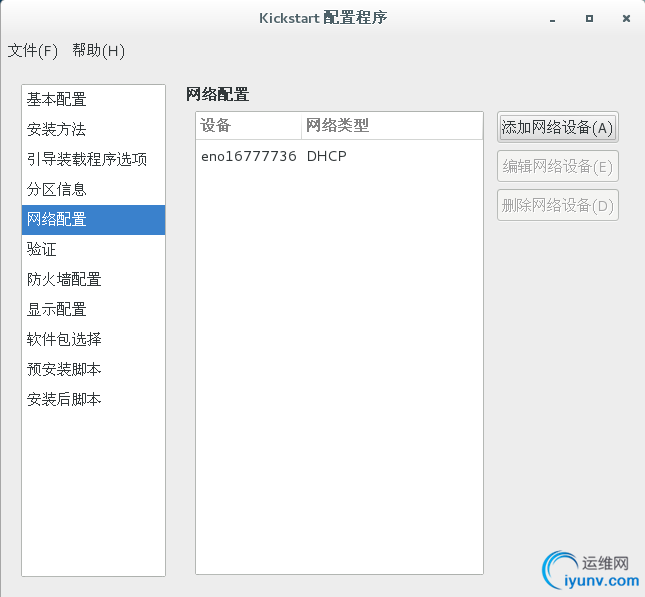Open 验证 section
Image resolution: width=645 pixels, height=597 pixels.
tap(93, 250)
